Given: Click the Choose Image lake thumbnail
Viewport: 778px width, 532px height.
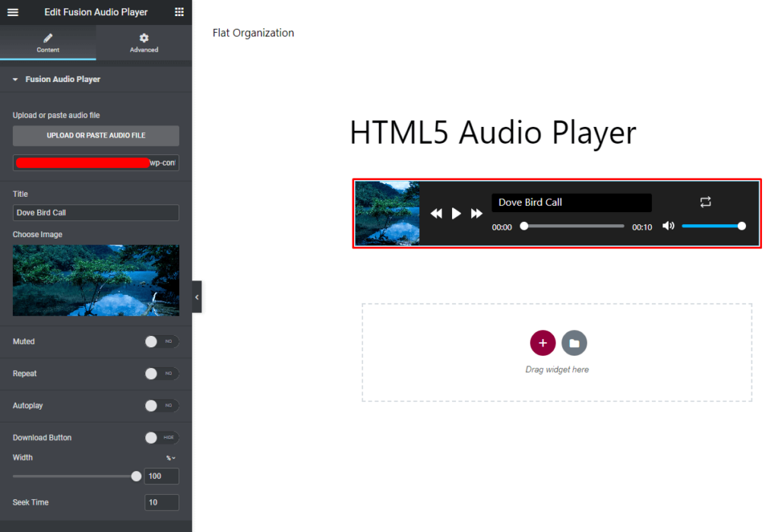Looking at the screenshot, I should [x=95, y=280].
